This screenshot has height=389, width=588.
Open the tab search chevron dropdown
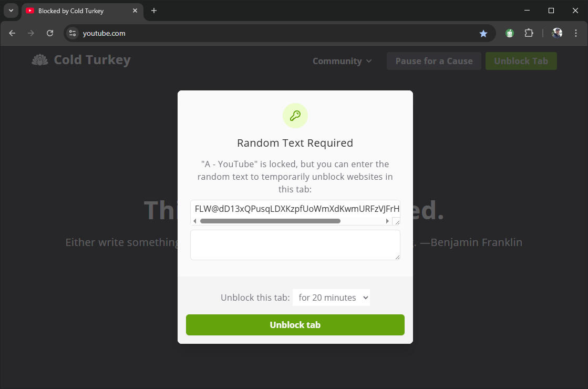tap(11, 11)
